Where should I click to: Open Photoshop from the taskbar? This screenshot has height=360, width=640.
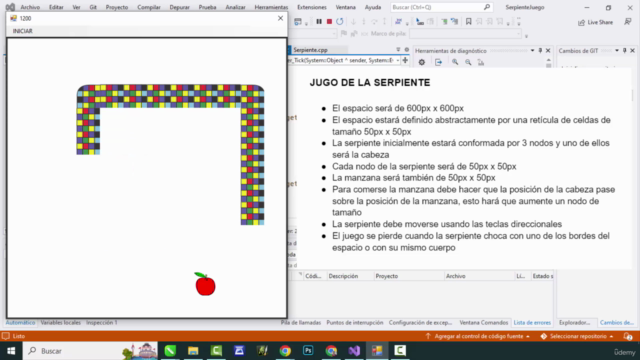tap(308, 351)
